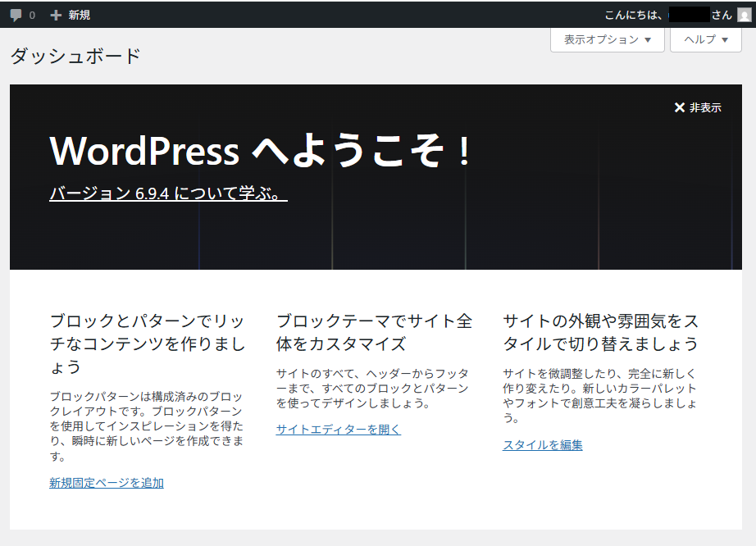The height and width of the screenshot is (546, 756).
Task: Click the サイトの外観や雰囲気 column heading
Action: [600, 331]
